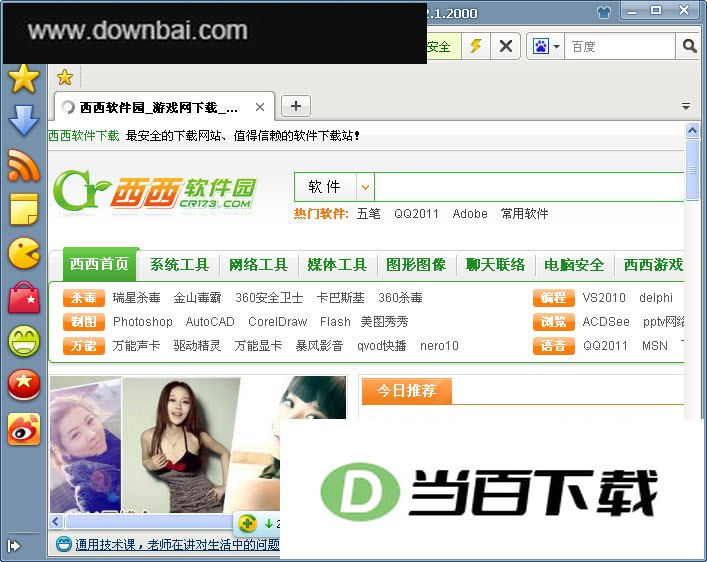This screenshot has width=707, height=562.
Task: Open the AutoCAD link
Action: point(210,322)
